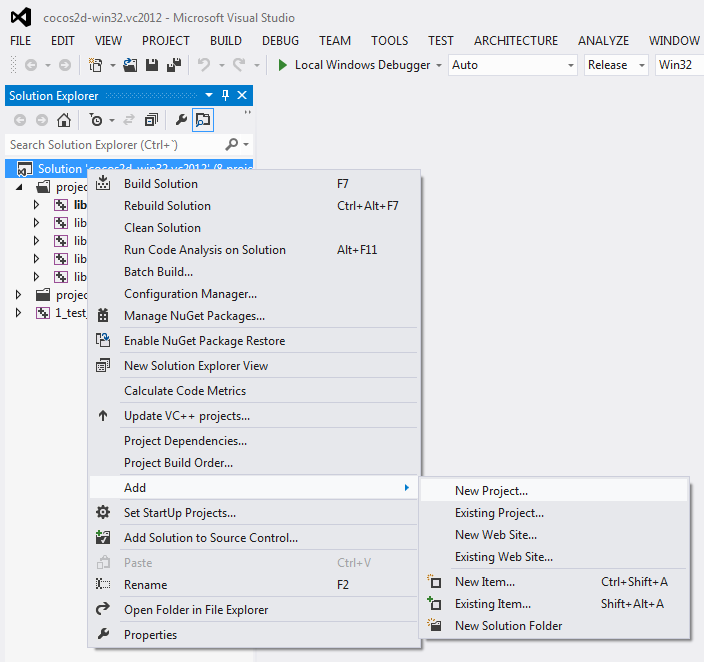704x662 pixels.
Task: Click New Solution Folder in submenu
Action: click(508, 626)
